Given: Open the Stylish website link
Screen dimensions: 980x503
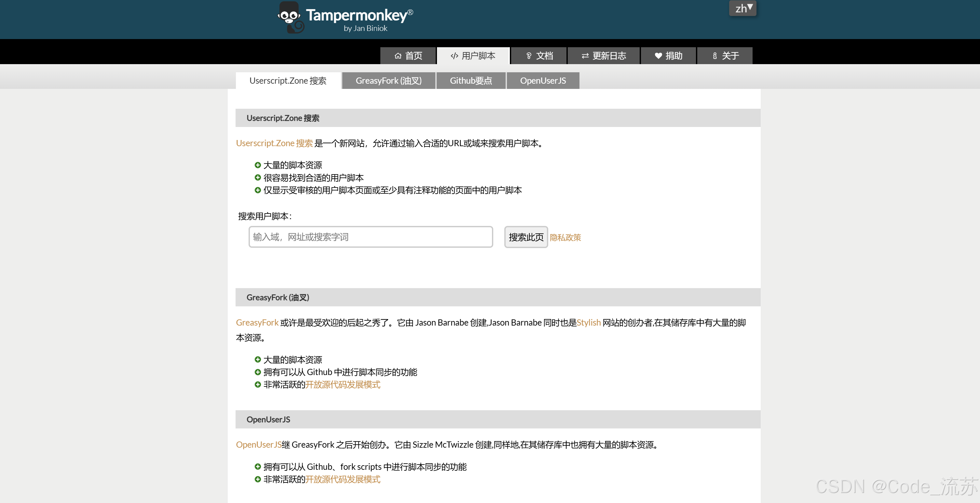Looking at the screenshot, I should click(x=589, y=322).
